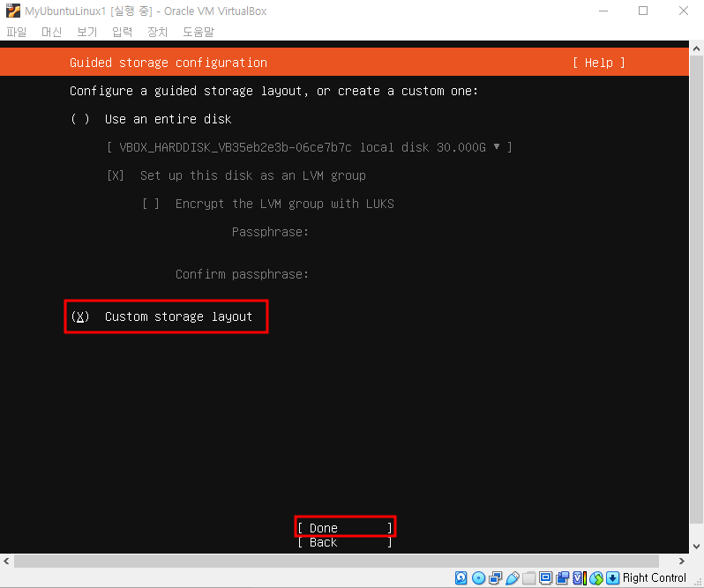The width and height of the screenshot is (704, 588).
Task: Open the 도움말 menu
Action: pyautogui.click(x=198, y=32)
